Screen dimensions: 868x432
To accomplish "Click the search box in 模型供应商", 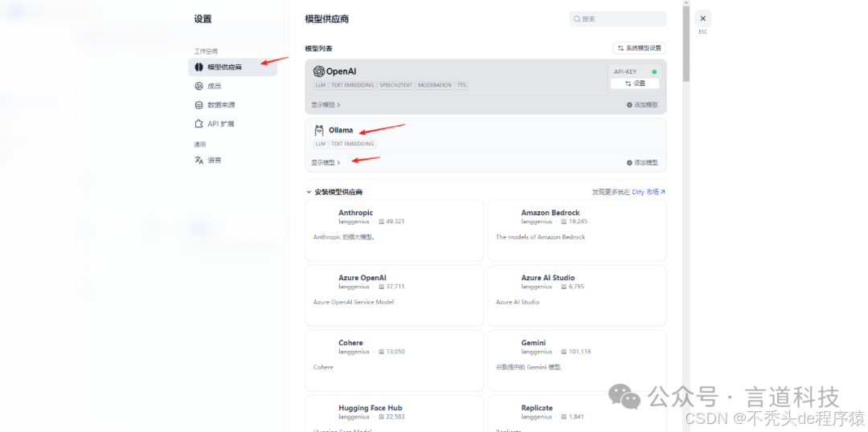I will pyautogui.click(x=618, y=18).
